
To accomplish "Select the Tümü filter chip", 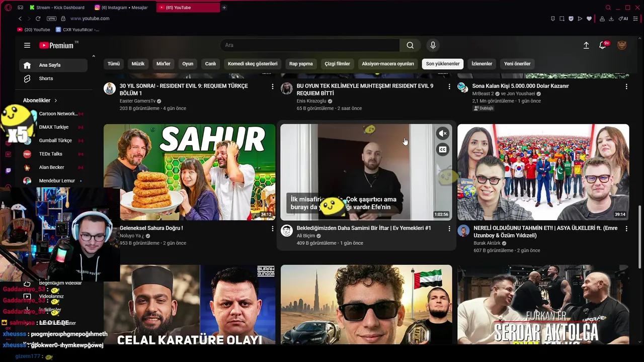I will pyautogui.click(x=114, y=64).
